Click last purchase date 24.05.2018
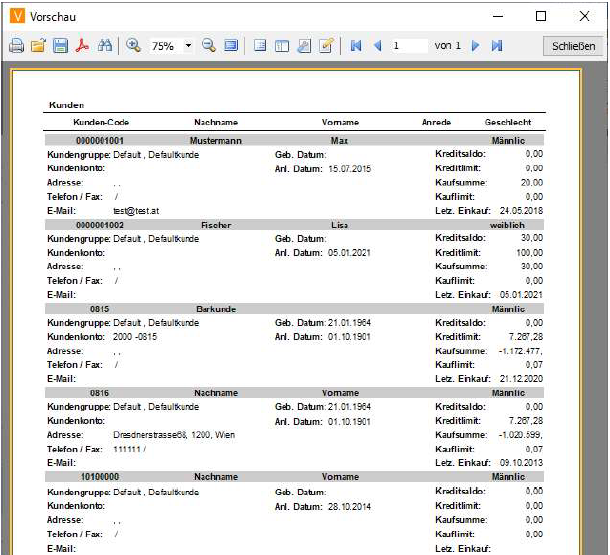This screenshot has width=610, height=555. pos(521,211)
